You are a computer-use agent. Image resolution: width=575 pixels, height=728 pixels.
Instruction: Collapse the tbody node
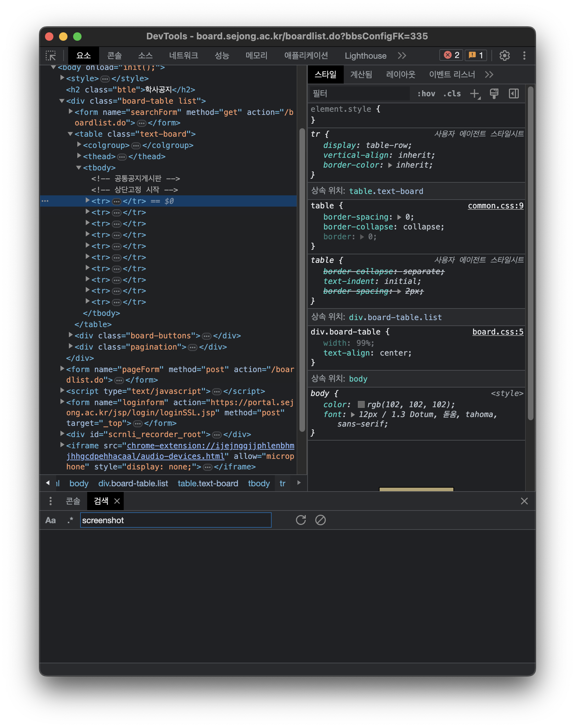[79, 168]
